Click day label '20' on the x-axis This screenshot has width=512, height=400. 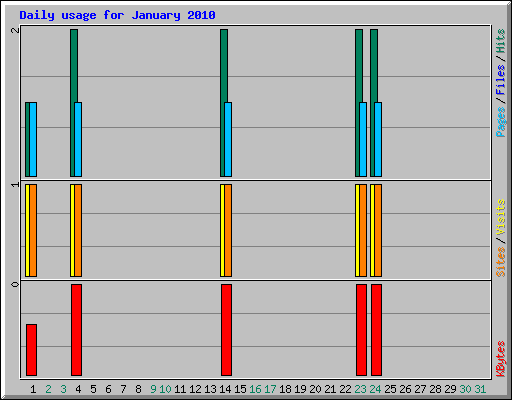coord(315,389)
